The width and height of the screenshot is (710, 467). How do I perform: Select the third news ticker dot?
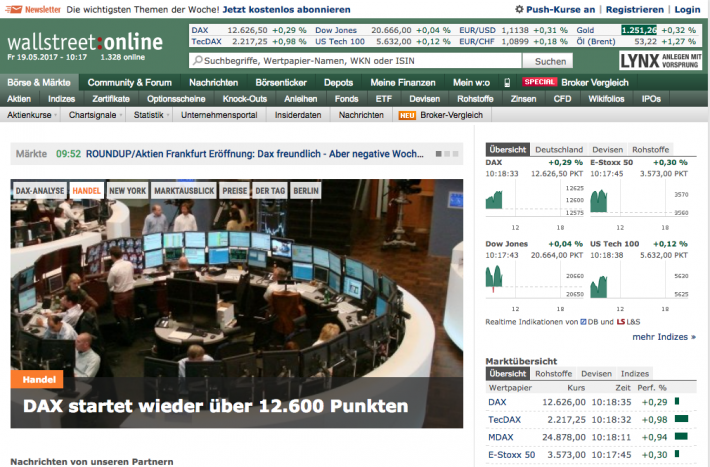456,154
